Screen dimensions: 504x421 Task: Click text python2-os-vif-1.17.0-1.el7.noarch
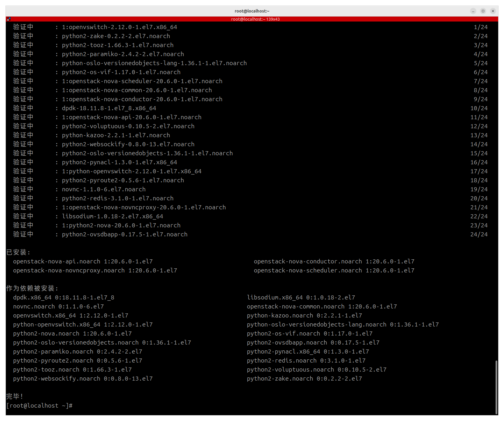(x=121, y=72)
